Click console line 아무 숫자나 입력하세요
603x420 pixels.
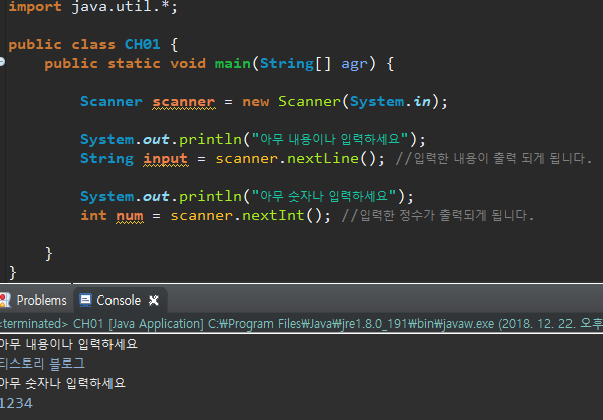62,383
